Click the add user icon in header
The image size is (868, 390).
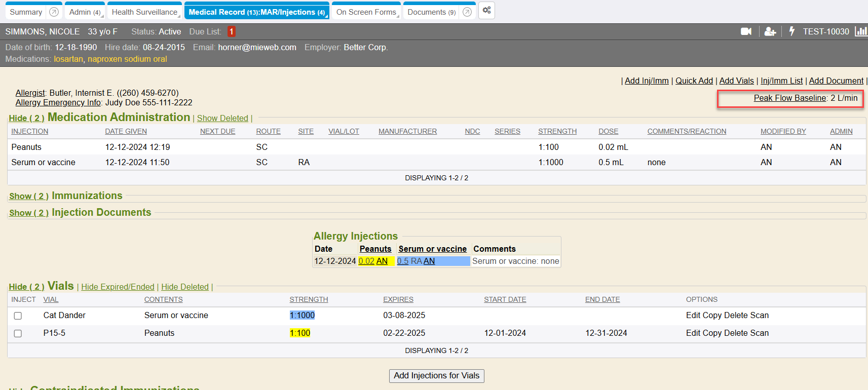770,31
